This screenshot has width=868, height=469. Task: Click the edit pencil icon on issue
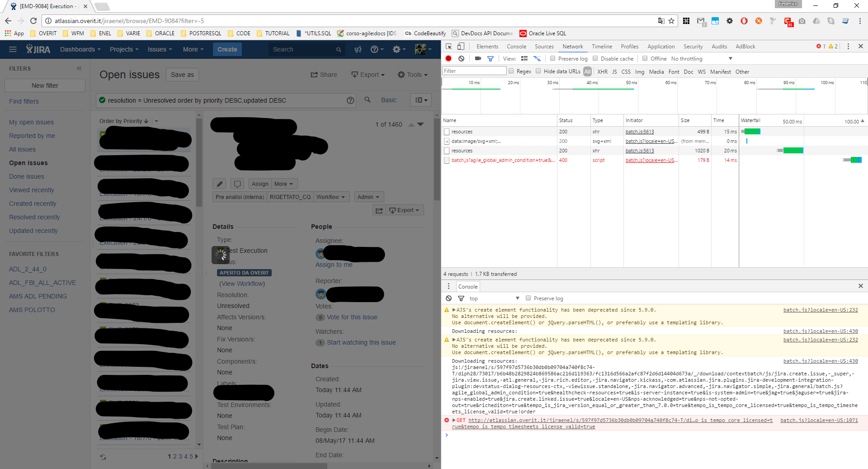pyautogui.click(x=219, y=184)
